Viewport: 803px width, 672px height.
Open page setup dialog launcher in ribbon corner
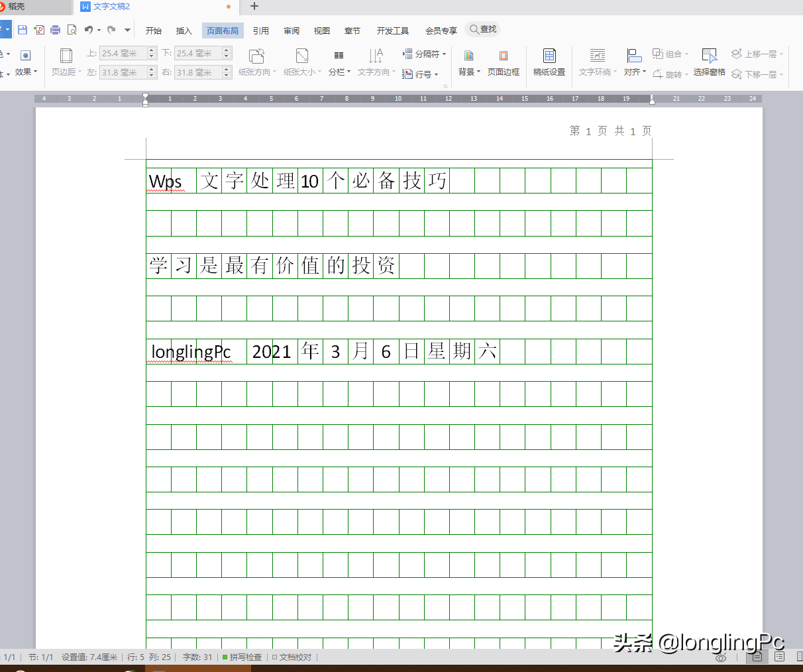(x=445, y=86)
